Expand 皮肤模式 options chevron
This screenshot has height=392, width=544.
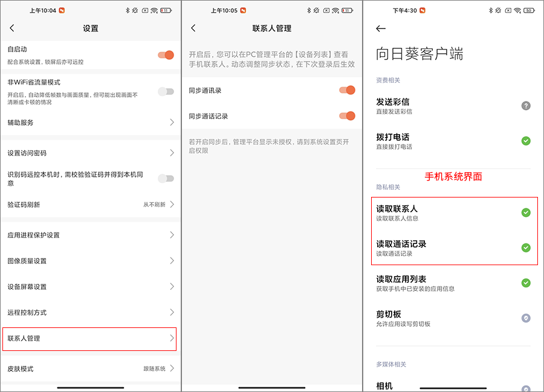pyautogui.click(x=172, y=368)
